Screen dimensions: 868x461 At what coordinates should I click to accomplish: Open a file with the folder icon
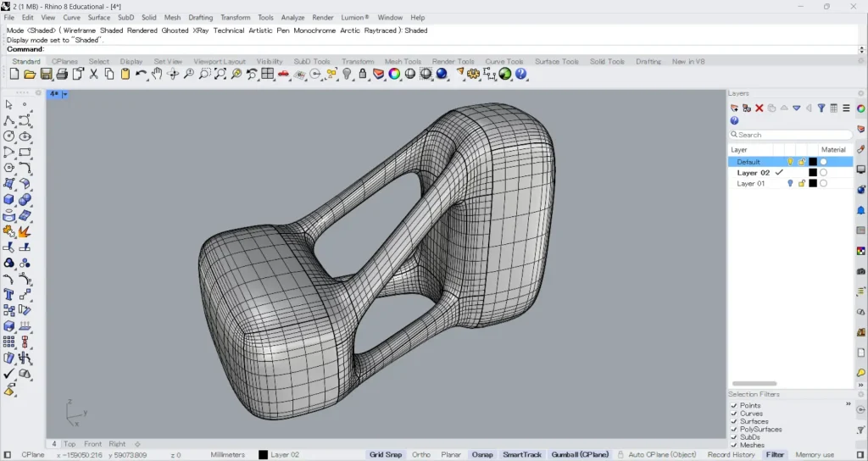pyautogui.click(x=30, y=74)
